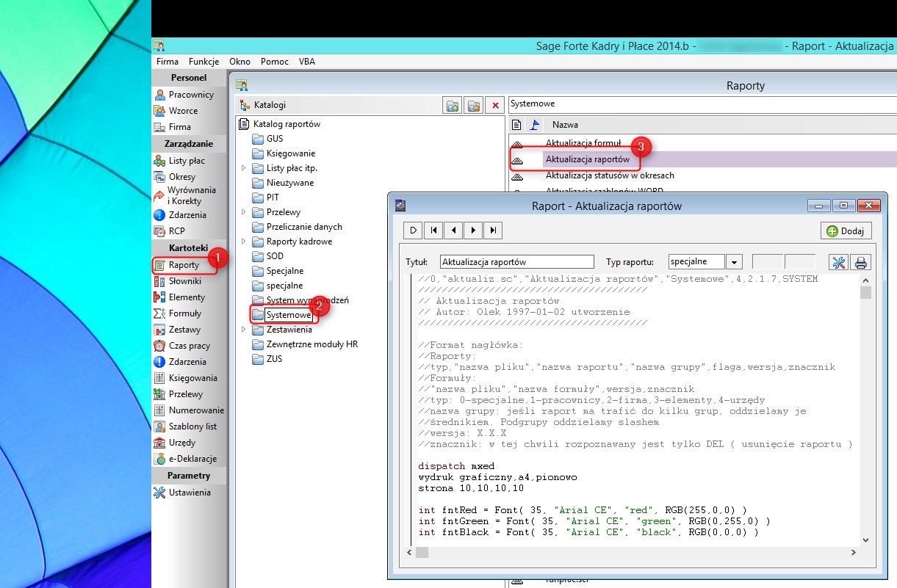The height and width of the screenshot is (588, 897).
Task: Open Pracownicy in the Personel sidebar
Action: click(190, 95)
